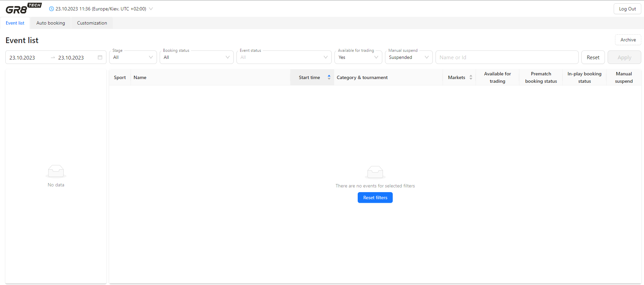Click the Reset button
This screenshot has width=644, height=285.
[593, 57]
